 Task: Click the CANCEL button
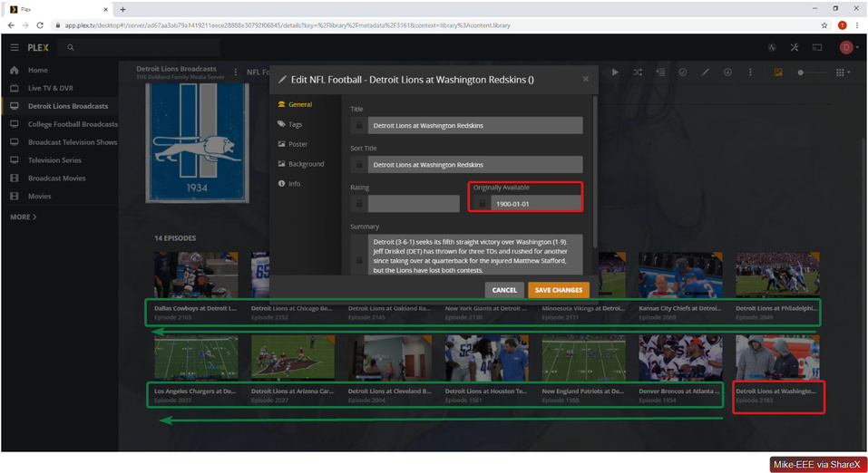point(504,290)
